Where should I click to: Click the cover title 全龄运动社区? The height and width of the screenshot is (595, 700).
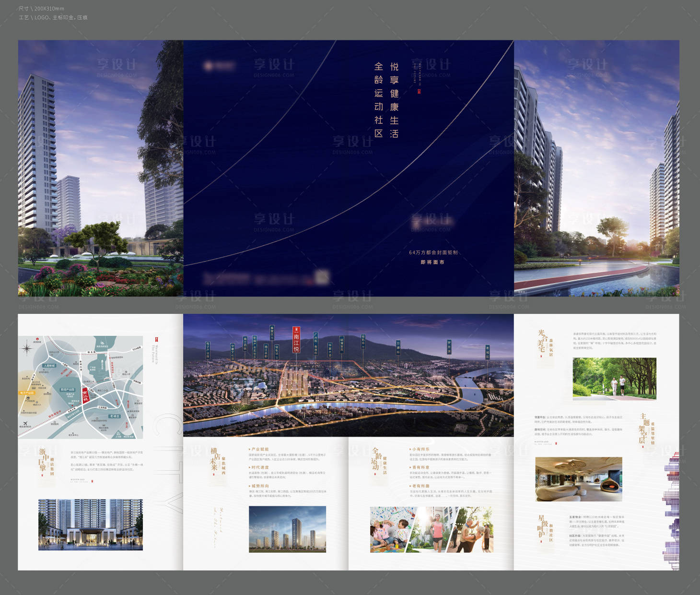click(x=379, y=100)
